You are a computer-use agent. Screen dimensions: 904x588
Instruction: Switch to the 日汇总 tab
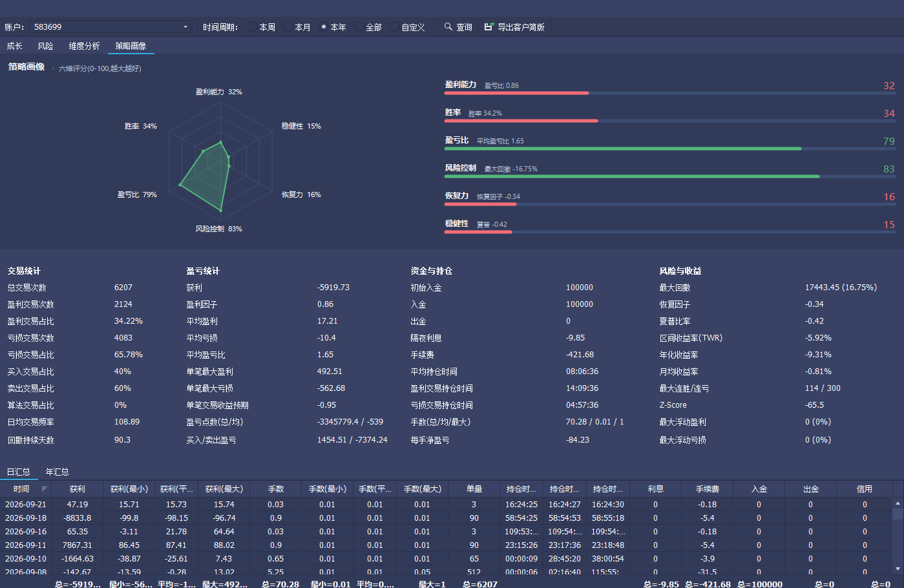(x=19, y=472)
